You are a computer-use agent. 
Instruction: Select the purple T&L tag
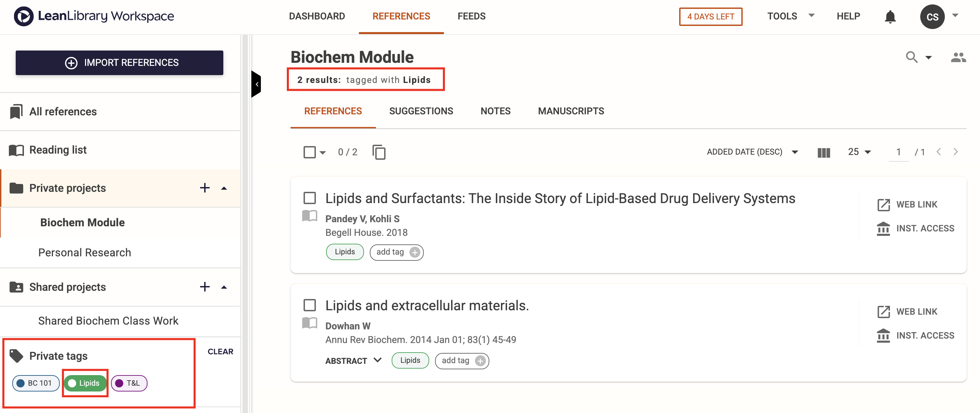pyautogui.click(x=129, y=383)
